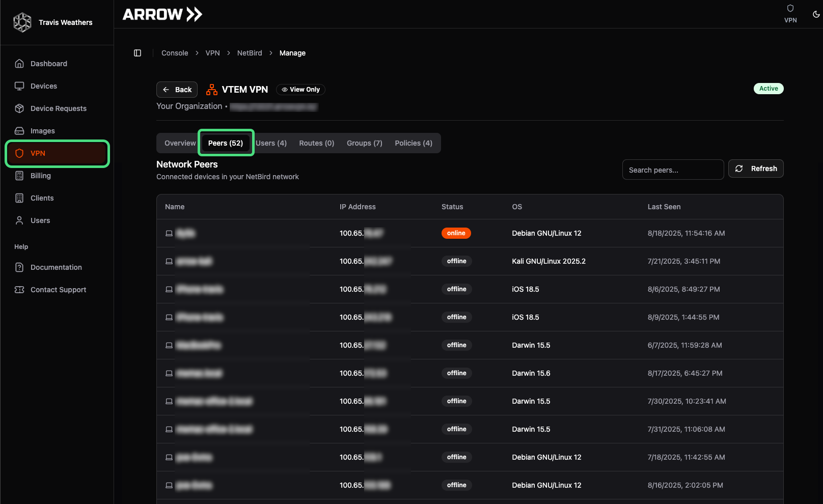Viewport: 823px width, 504px height.
Task: Click the Contact Support icon
Action: [19, 289]
